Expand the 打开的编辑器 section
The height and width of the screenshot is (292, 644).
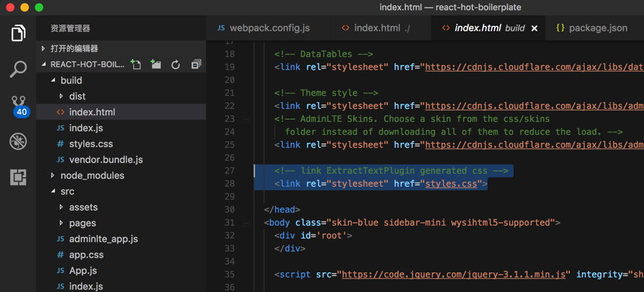[x=73, y=48]
